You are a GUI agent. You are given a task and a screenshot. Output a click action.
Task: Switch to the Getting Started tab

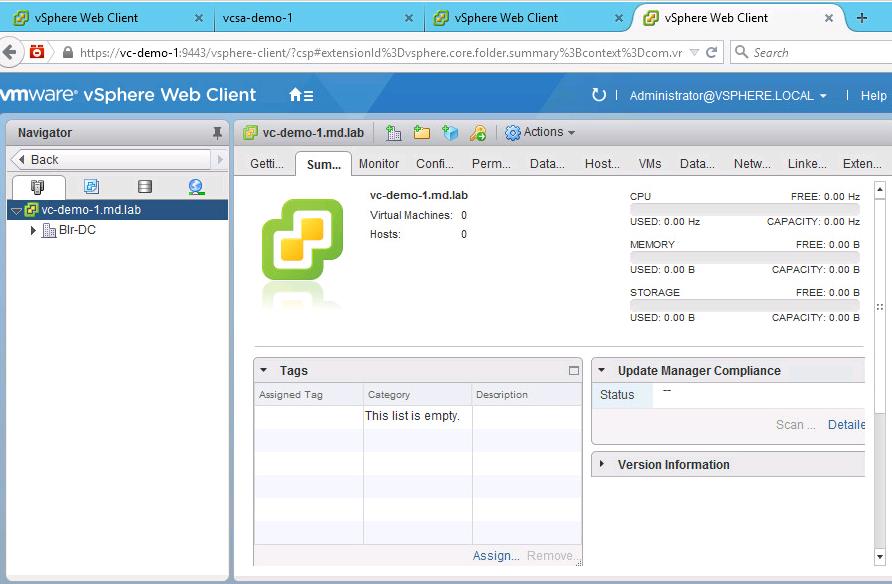(x=267, y=164)
